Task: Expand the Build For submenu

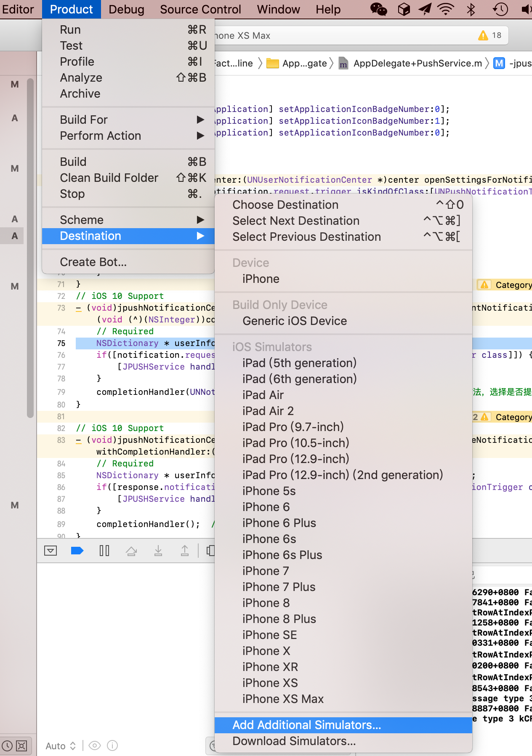Action: (x=128, y=120)
